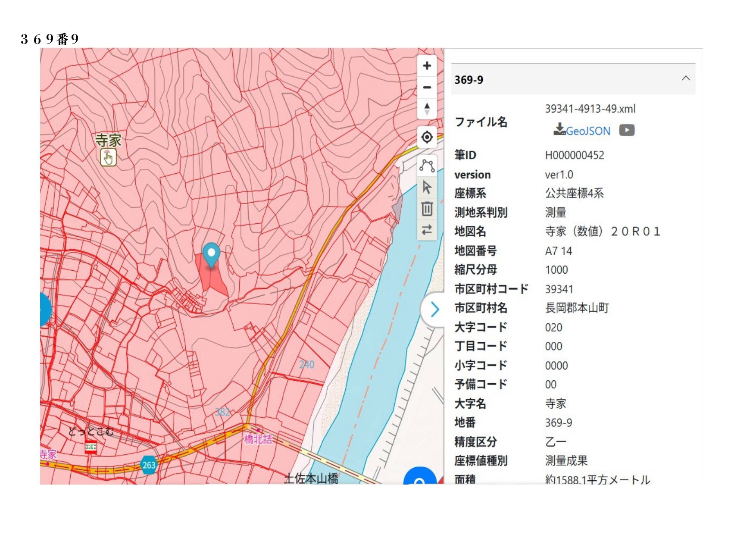The image size is (756, 535).
Task: Click the page heading ３６９番９
Action: coord(50,39)
